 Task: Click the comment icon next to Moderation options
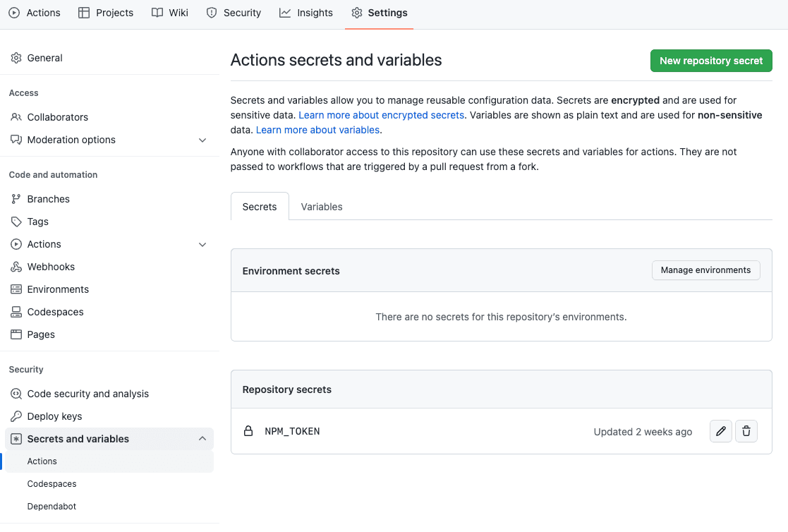[16, 140]
